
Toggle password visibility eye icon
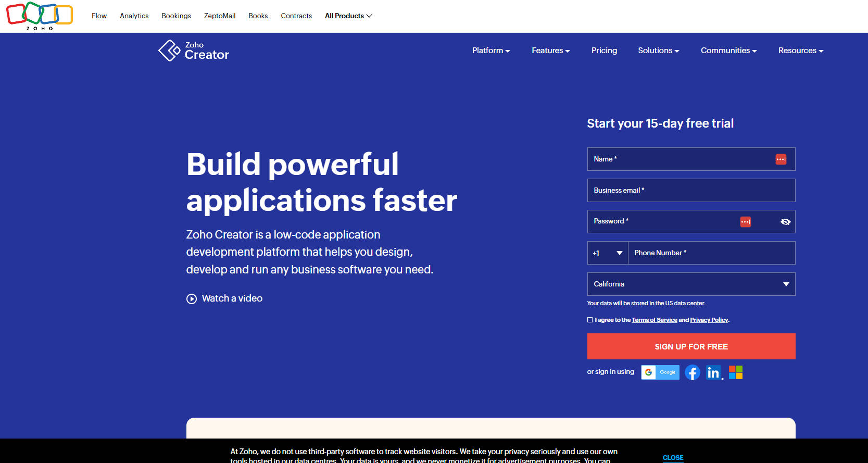pyautogui.click(x=785, y=222)
